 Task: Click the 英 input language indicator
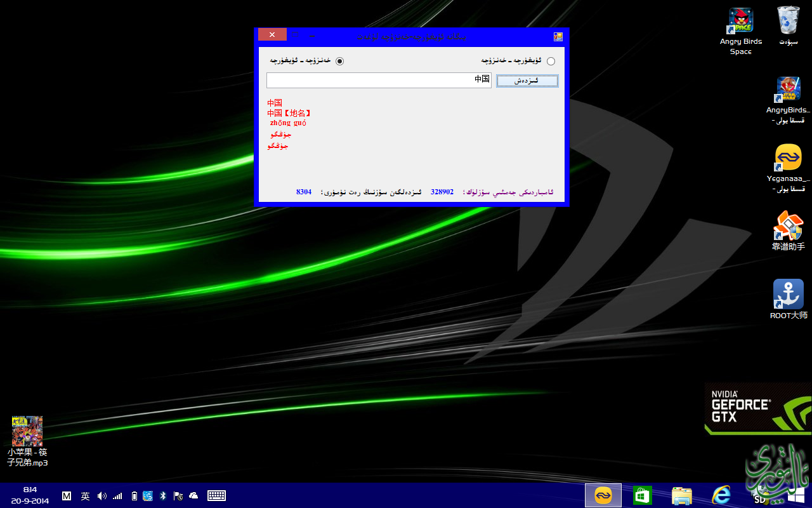click(x=85, y=496)
